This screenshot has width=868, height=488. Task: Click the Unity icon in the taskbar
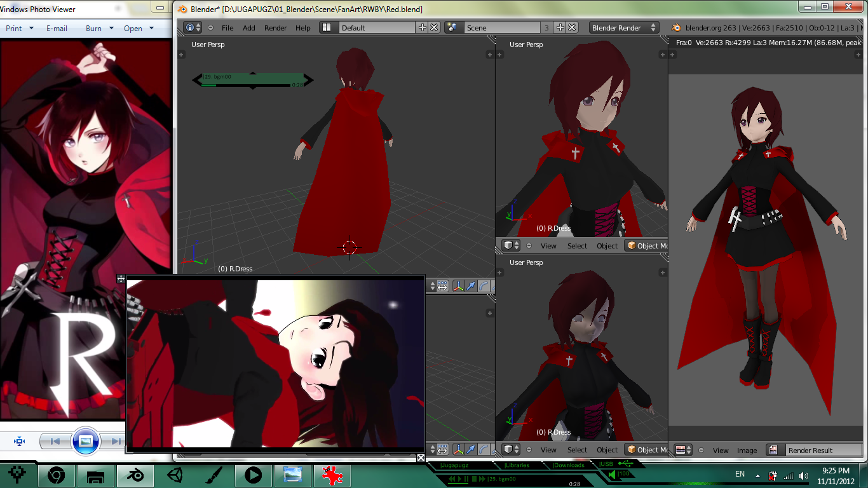point(175,475)
